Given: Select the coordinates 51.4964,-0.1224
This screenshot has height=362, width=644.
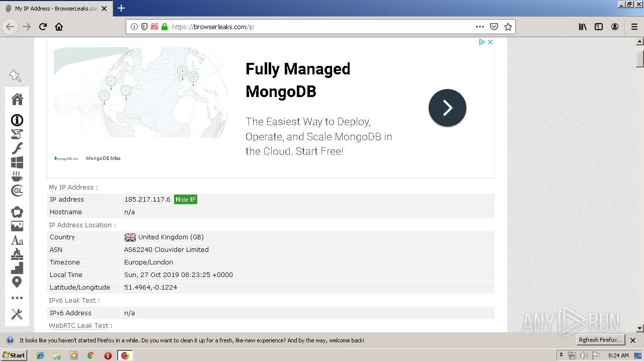Looking at the screenshot, I should point(150,288).
